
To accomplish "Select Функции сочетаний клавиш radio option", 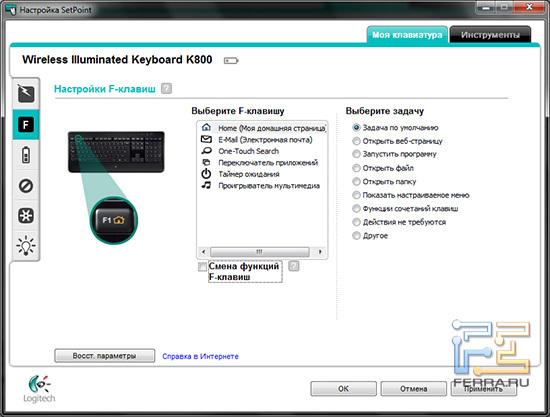I will tap(356, 209).
